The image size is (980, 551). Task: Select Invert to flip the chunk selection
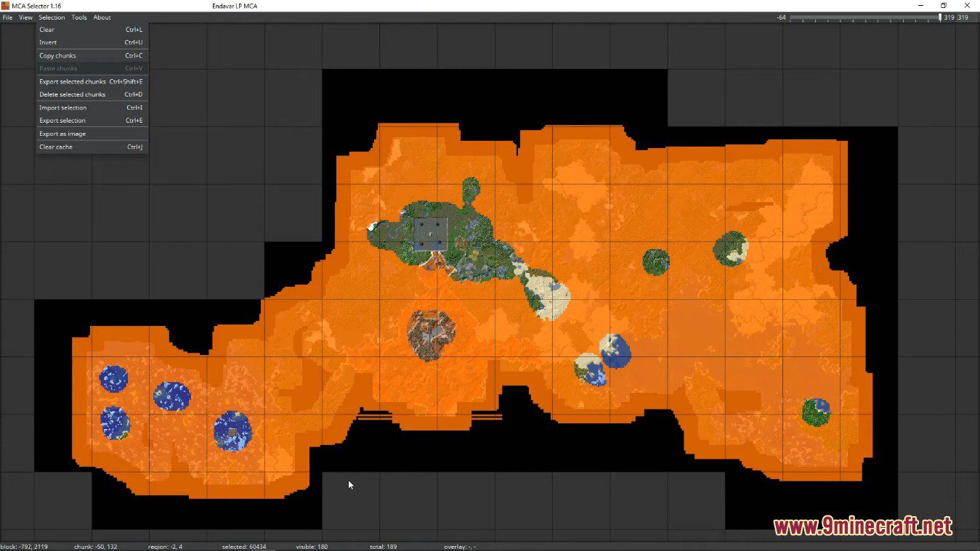tap(46, 42)
